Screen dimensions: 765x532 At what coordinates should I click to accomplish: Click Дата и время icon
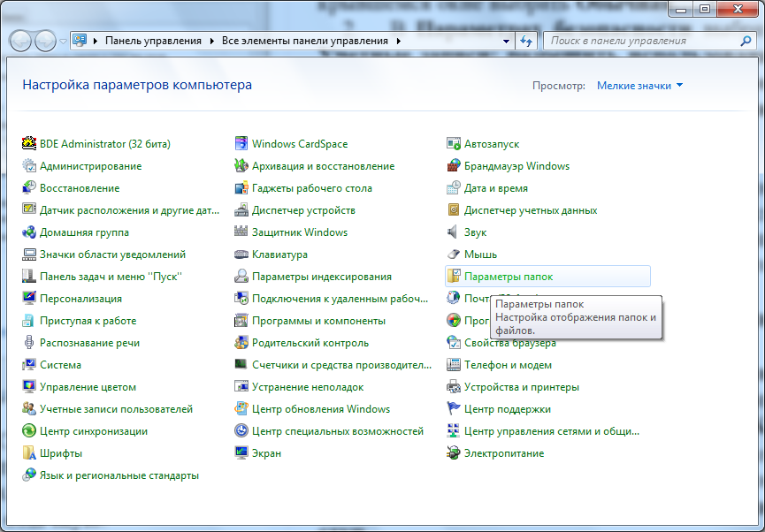453,187
